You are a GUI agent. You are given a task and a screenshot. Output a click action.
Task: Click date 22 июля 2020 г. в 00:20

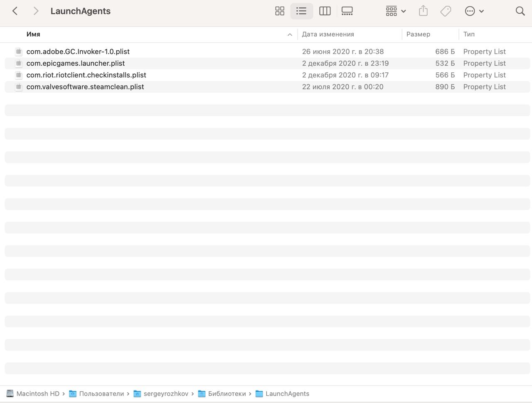coord(343,86)
